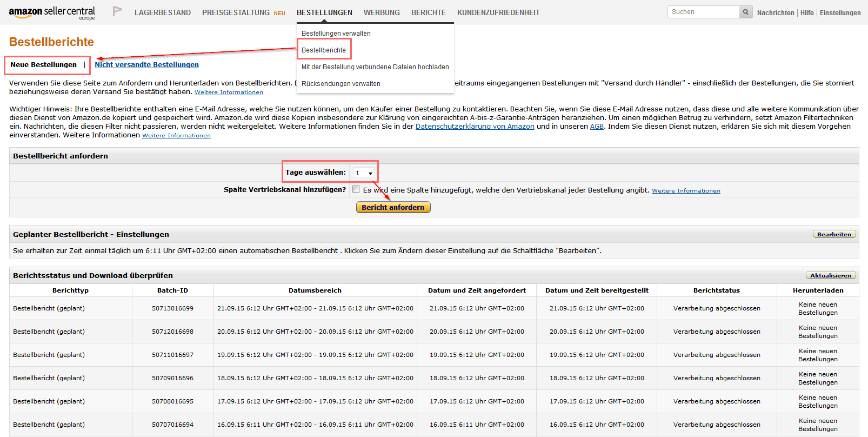Click the Bericht anfordern button
This screenshot has height=437, width=868.
[393, 207]
